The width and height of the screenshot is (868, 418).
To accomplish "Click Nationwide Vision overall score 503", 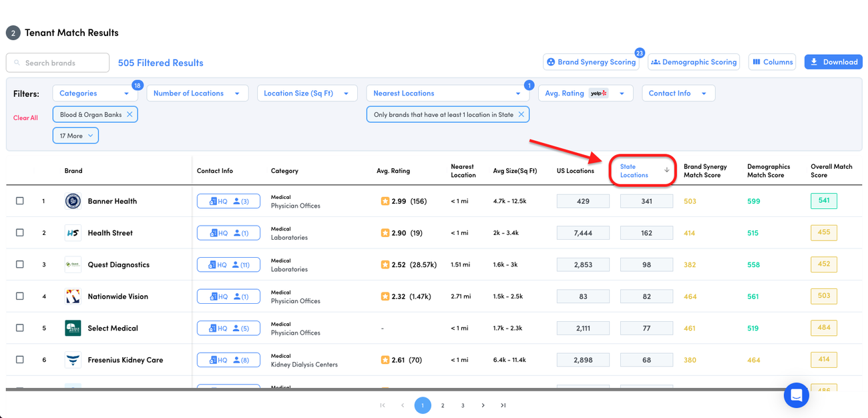I will point(824,296).
